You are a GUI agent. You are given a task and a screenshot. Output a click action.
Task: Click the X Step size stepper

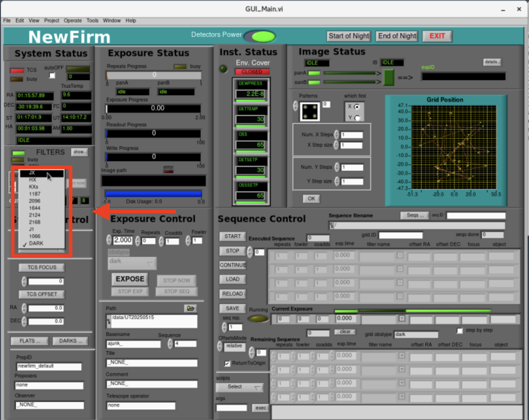point(336,145)
